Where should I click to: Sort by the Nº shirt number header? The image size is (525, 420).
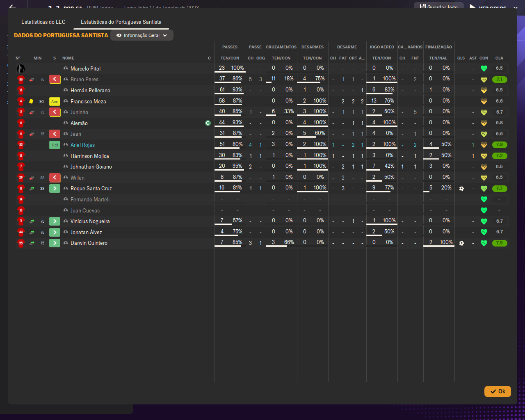[18, 58]
